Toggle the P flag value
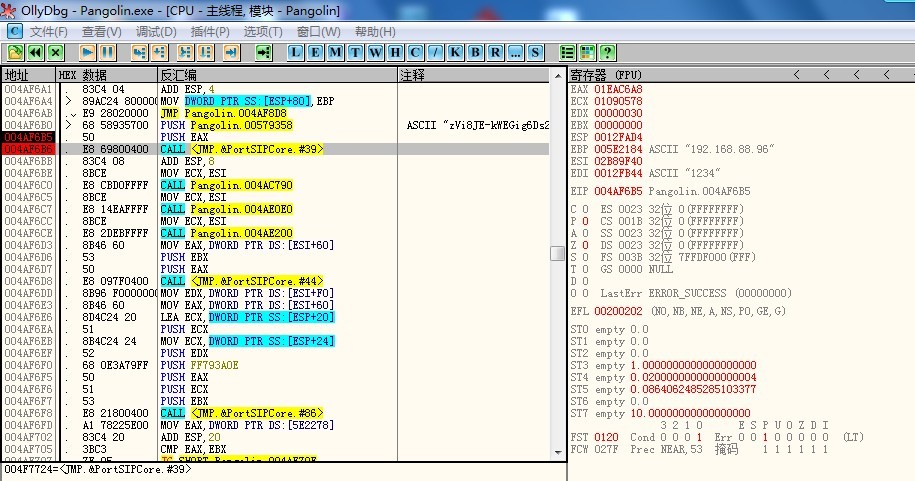This screenshot has width=915, height=481. pos(585,221)
